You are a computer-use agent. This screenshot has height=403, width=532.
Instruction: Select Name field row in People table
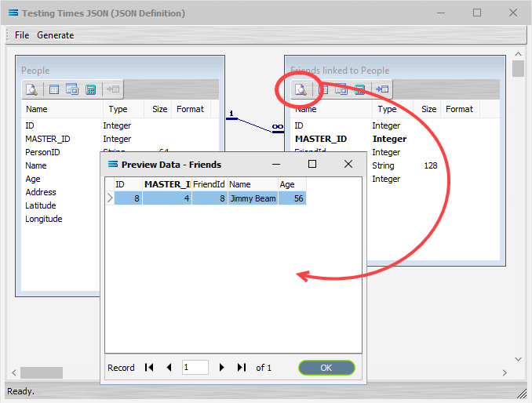pyautogui.click(x=61, y=165)
